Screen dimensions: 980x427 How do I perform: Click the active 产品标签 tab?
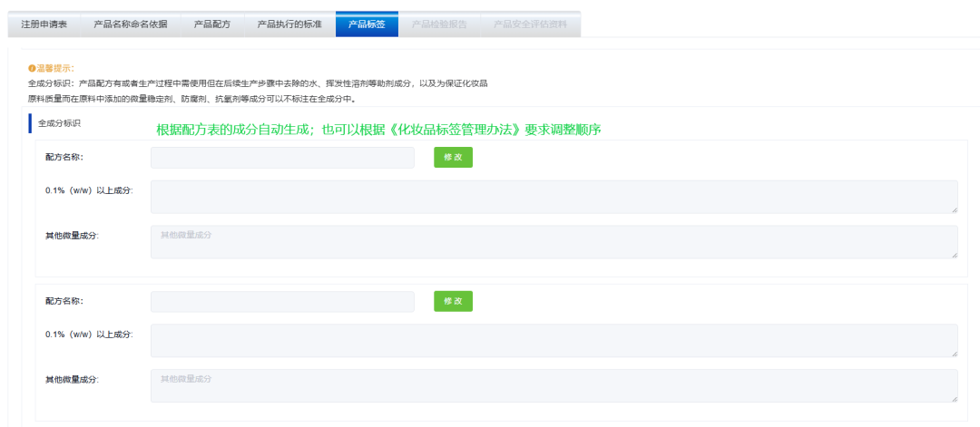click(367, 24)
